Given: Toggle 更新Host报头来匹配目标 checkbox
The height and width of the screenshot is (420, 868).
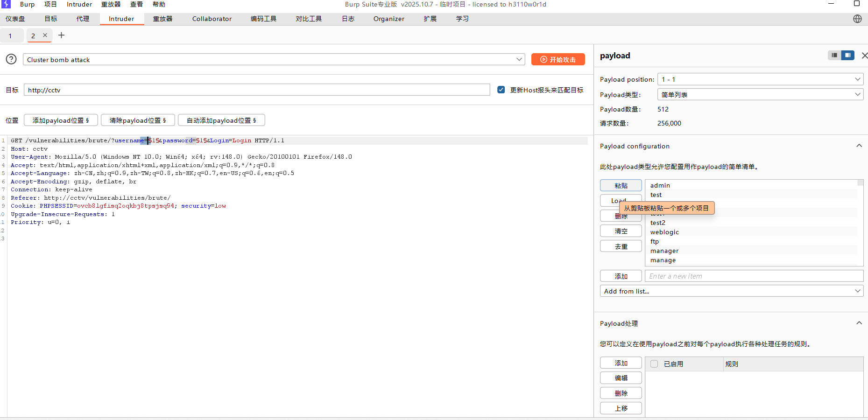Looking at the screenshot, I should (501, 90).
